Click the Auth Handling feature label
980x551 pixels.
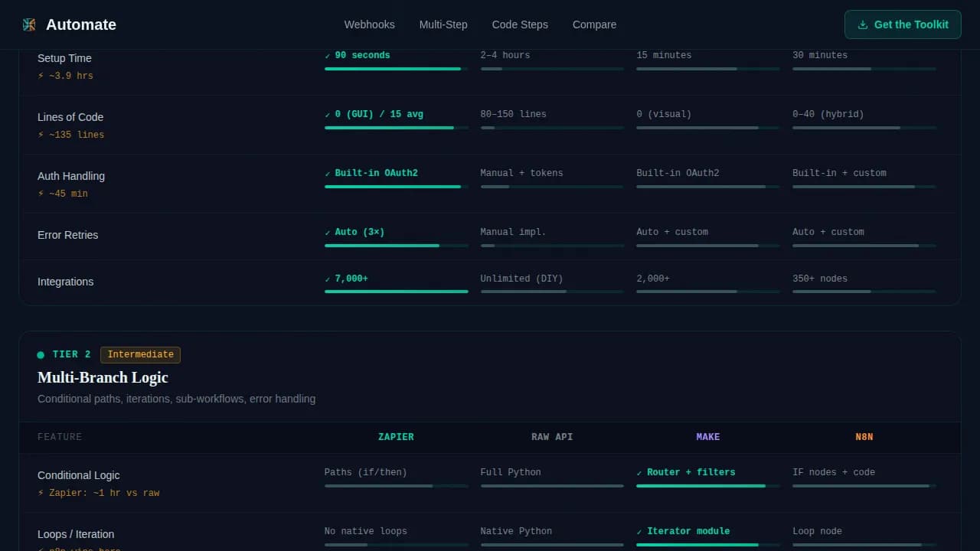tap(71, 176)
